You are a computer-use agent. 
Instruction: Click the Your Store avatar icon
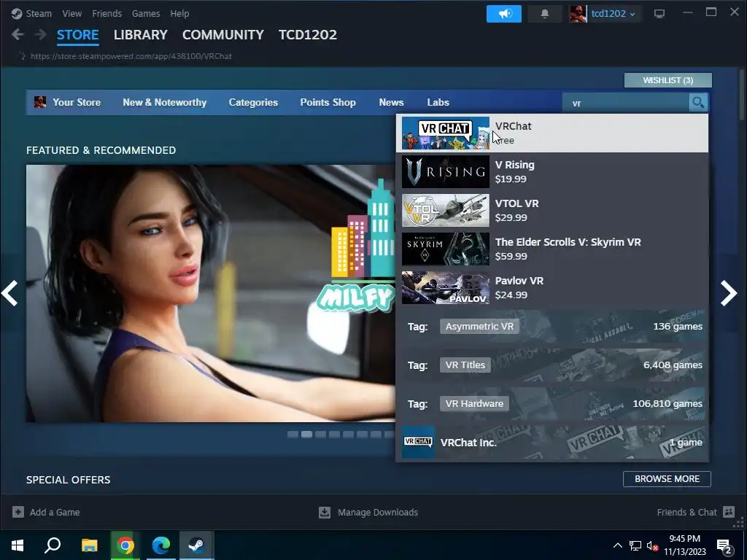pyautogui.click(x=40, y=102)
